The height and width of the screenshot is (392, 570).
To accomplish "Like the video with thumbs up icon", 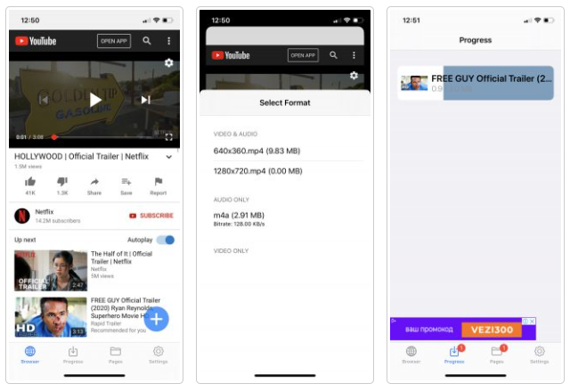I will coord(30,182).
